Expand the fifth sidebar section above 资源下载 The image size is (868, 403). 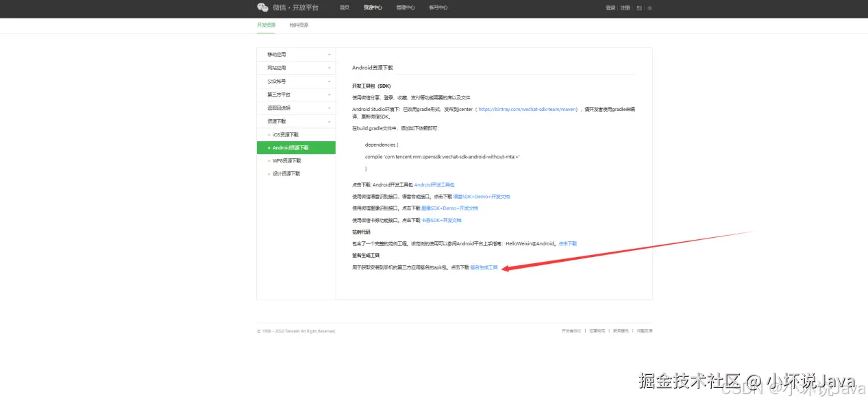(296, 108)
